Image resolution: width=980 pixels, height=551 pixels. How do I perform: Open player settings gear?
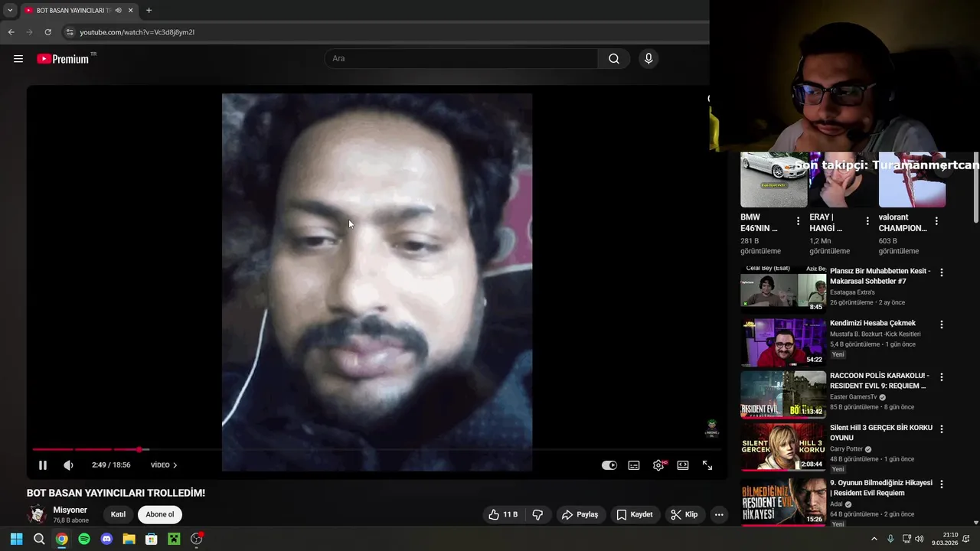[658, 465]
